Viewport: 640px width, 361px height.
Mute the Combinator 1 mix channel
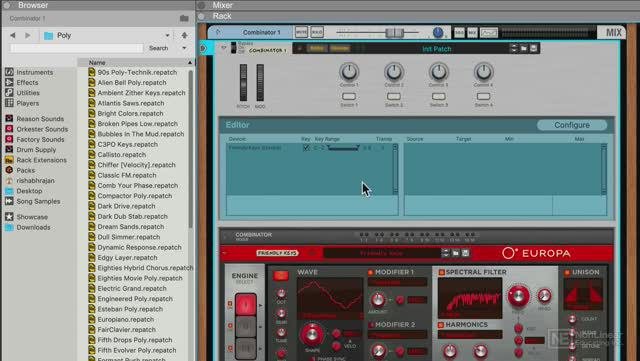click(301, 32)
